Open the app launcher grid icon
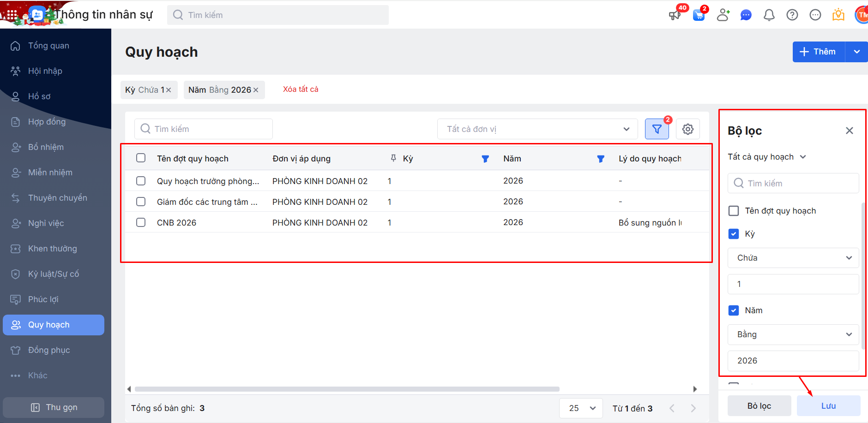Screen dimensions: 868x423 point(12,15)
